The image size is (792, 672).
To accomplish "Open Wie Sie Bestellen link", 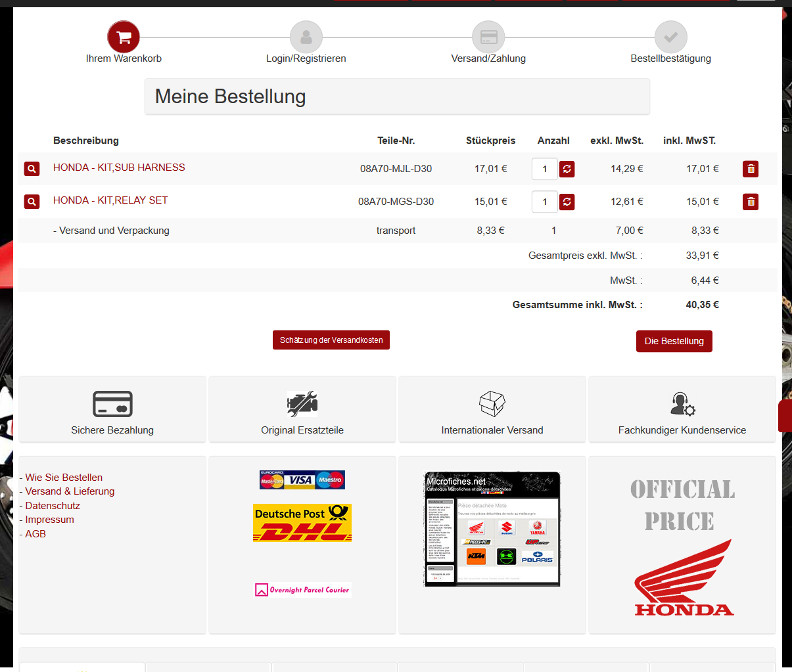I will click(64, 478).
